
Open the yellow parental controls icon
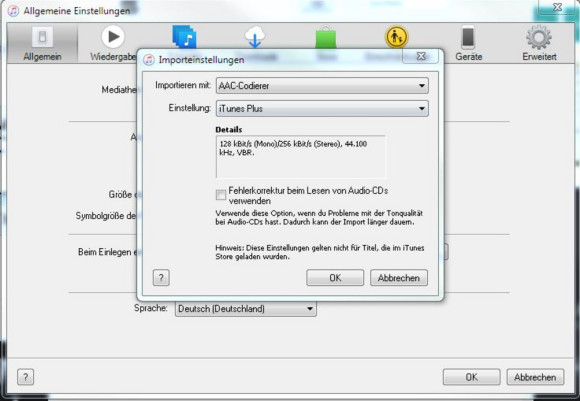tap(396, 37)
